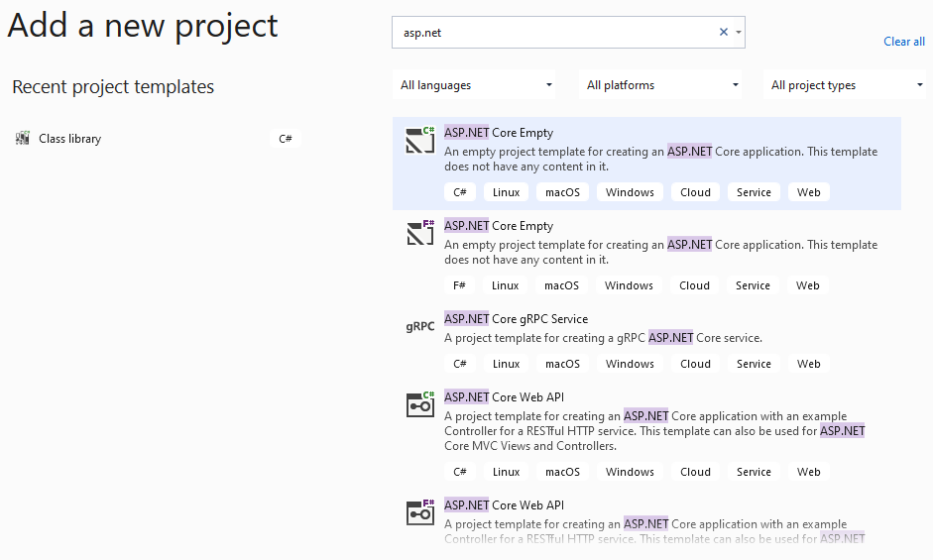Select the ASP.NET Core gRPC Service title

coord(516,318)
